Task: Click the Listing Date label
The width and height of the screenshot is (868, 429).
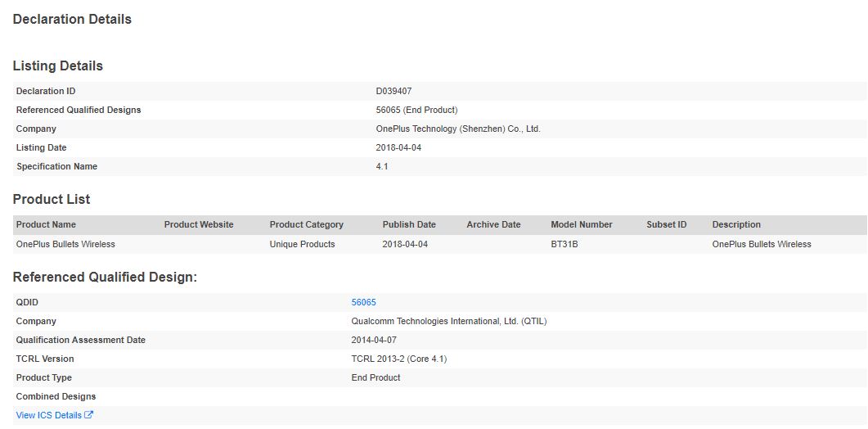Action: click(41, 147)
